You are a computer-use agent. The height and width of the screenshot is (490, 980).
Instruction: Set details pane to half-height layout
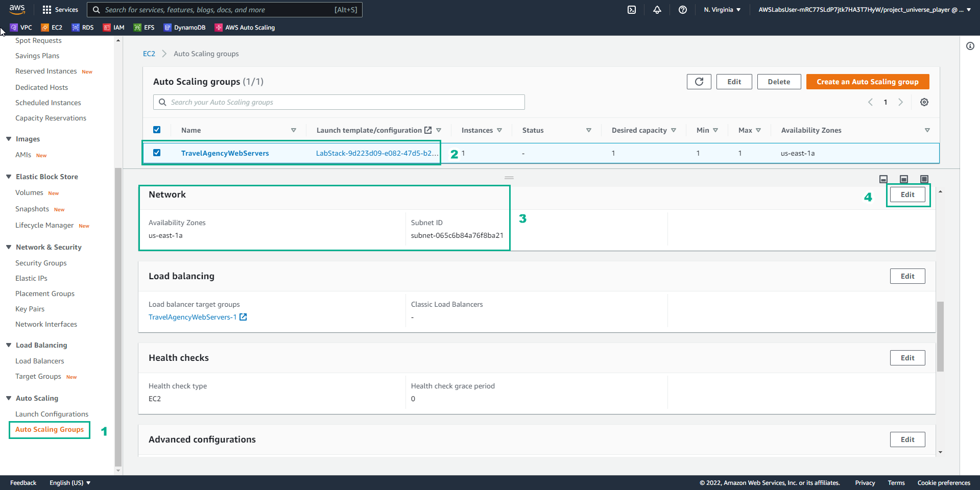click(904, 179)
